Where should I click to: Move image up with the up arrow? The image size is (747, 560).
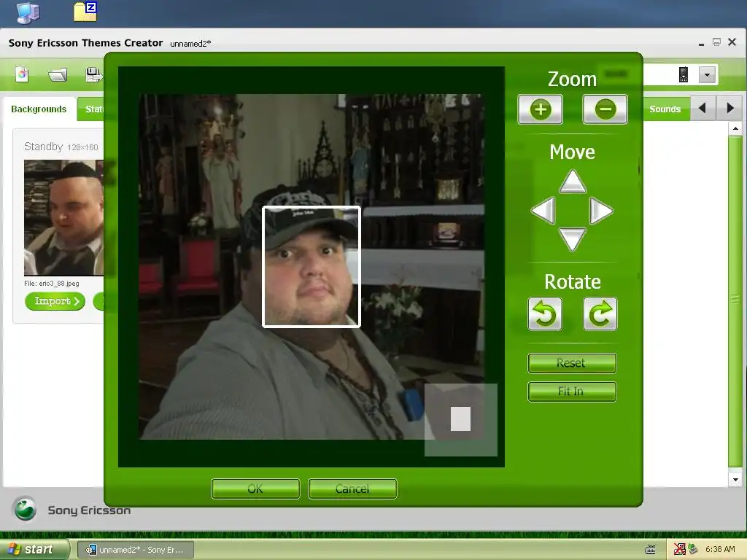pos(572,182)
